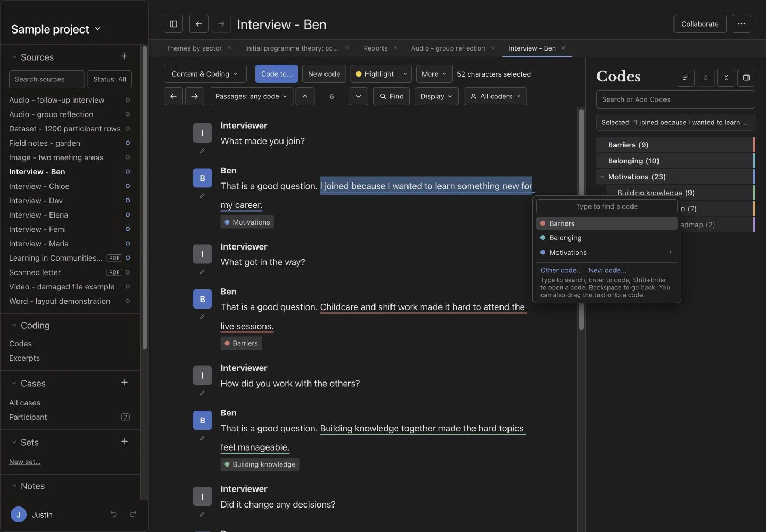Viewport: 766px width, 532px height.
Task: Open the Sample project dropdown
Action: coord(56,29)
